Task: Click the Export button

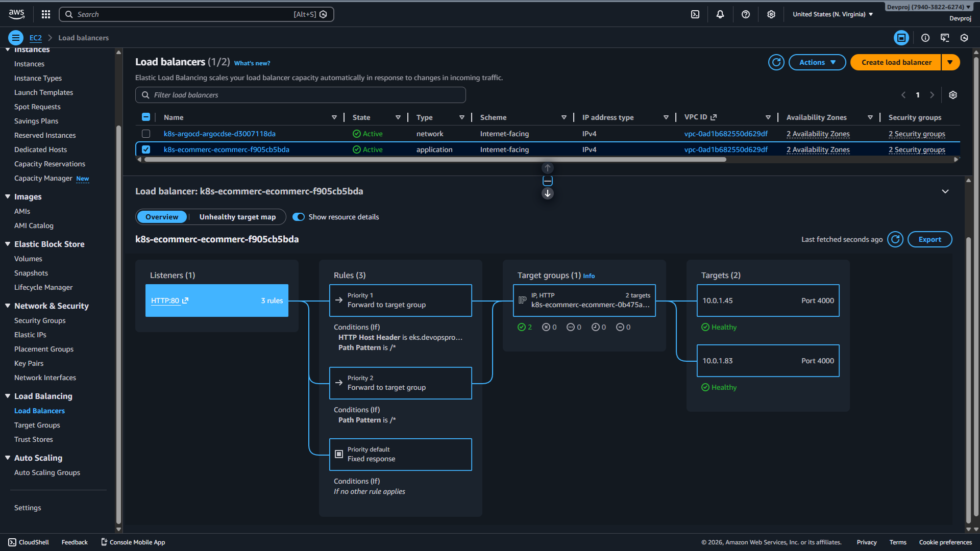Action: click(929, 239)
